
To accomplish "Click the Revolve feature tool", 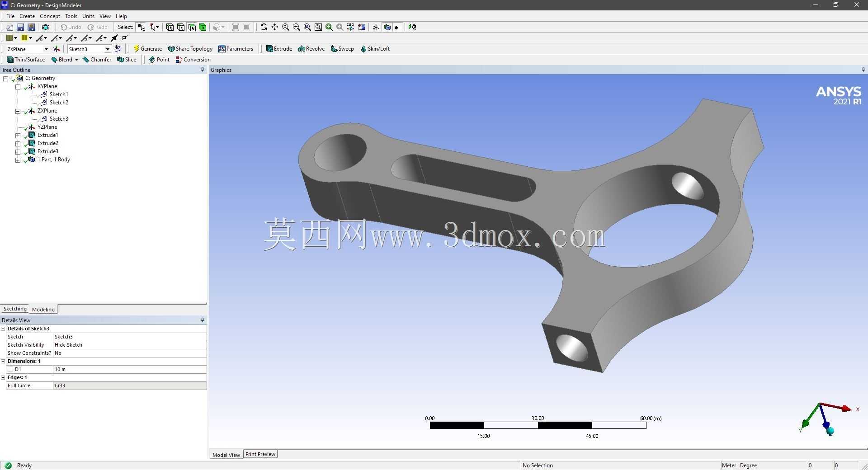I will pyautogui.click(x=311, y=49).
